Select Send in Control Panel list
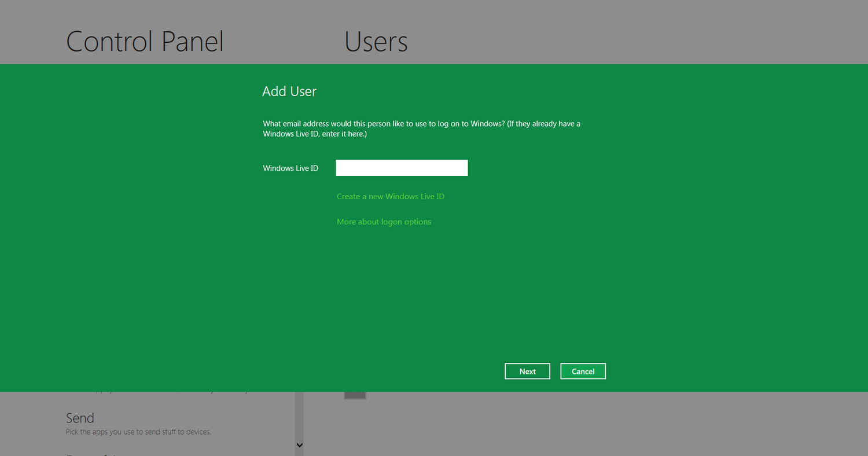Image resolution: width=868 pixels, height=456 pixels. pos(80,418)
